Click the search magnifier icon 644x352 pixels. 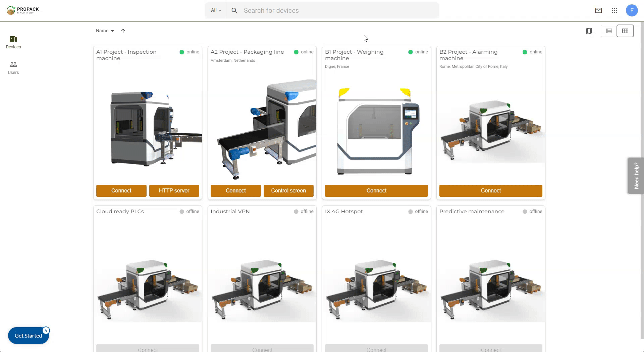234,11
